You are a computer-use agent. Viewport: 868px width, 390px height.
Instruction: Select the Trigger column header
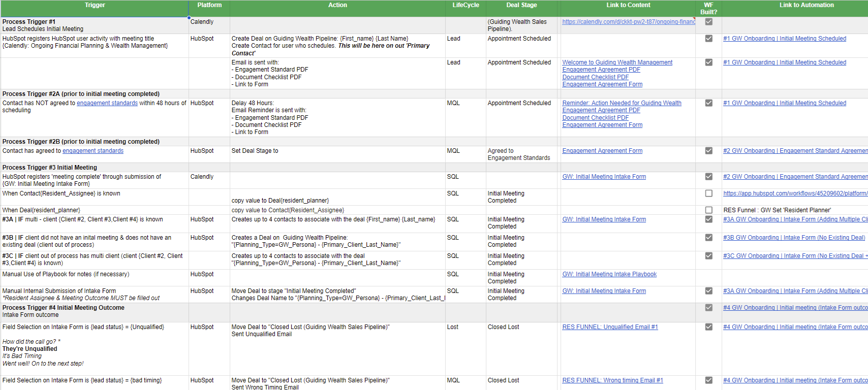tap(95, 8)
